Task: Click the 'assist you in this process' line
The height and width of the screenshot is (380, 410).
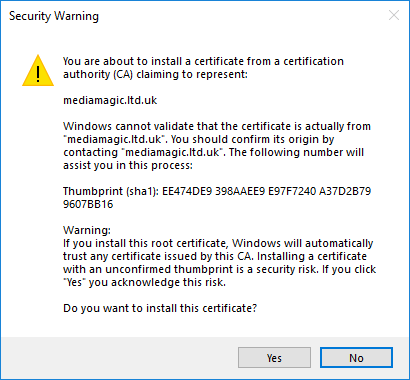Action: 128,165
